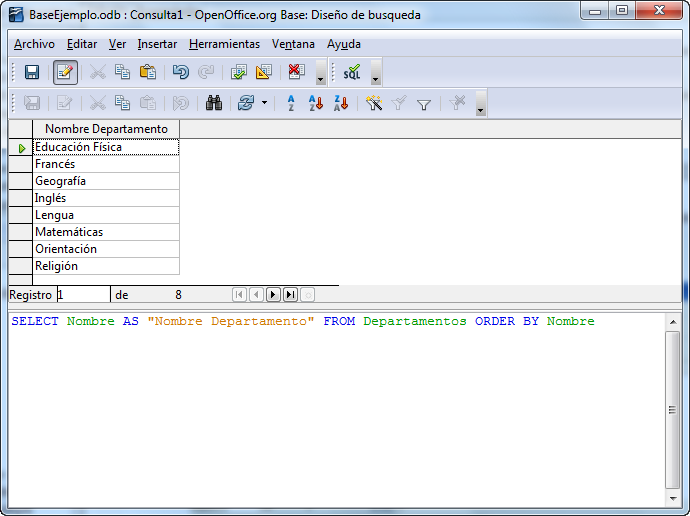Click the SQL editor scrollbar up arrow
Screen dimensions: 690x516
coord(673,322)
